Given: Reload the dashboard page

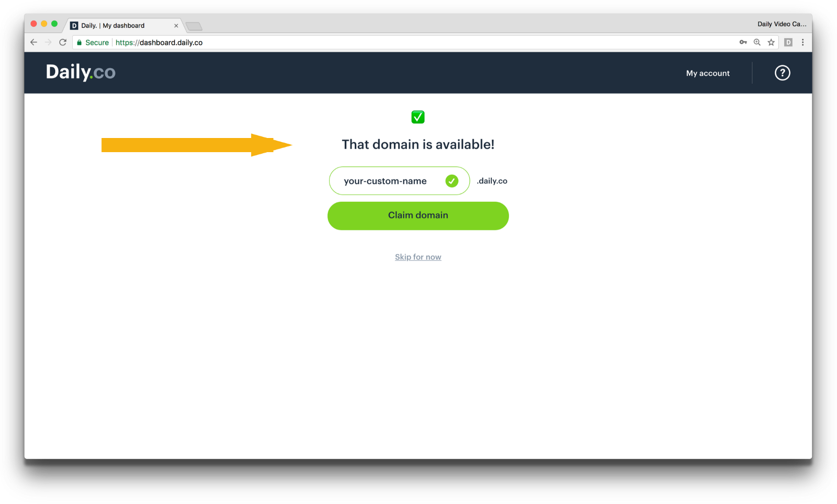Looking at the screenshot, I should 63,42.
